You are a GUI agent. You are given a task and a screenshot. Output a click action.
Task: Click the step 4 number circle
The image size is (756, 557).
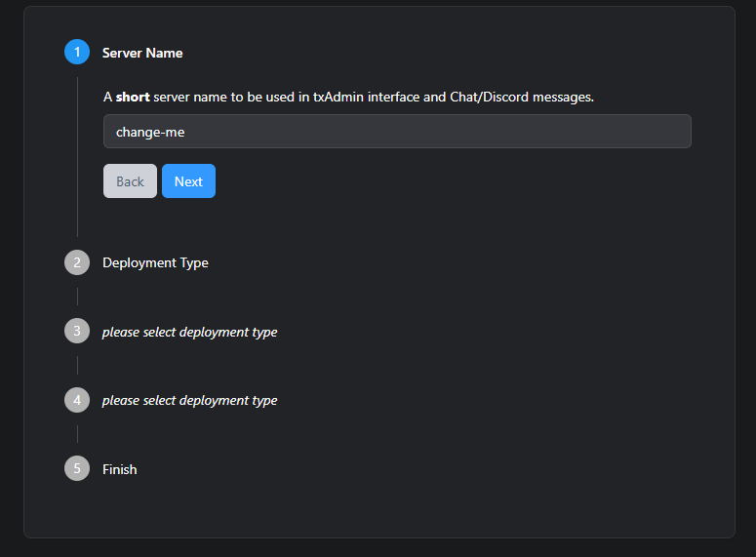tap(77, 400)
